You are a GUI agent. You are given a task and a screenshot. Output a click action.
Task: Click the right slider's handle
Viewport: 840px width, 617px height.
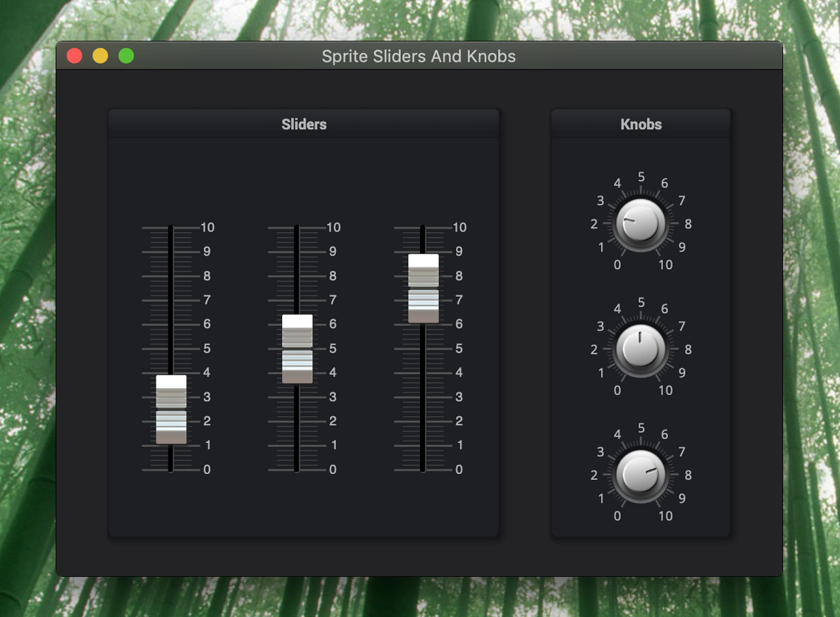pyautogui.click(x=423, y=288)
